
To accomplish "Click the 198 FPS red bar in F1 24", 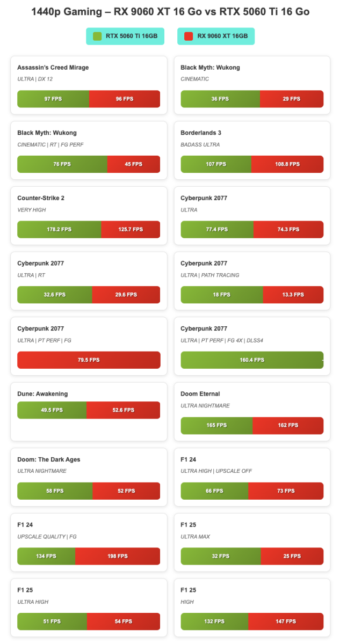I will click(117, 556).
